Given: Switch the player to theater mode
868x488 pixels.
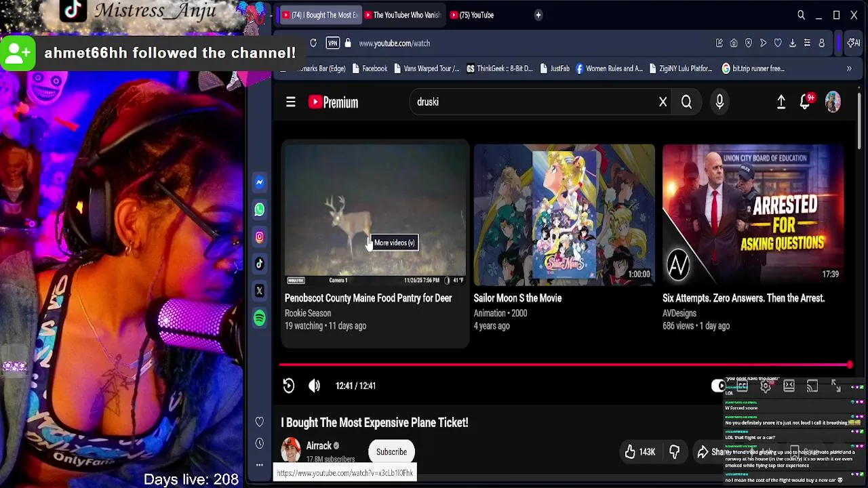Looking at the screenshot, I should click(789, 386).
